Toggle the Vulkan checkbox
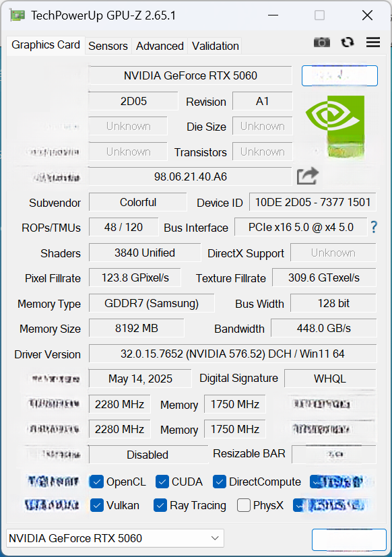 (x=97, y=505)
